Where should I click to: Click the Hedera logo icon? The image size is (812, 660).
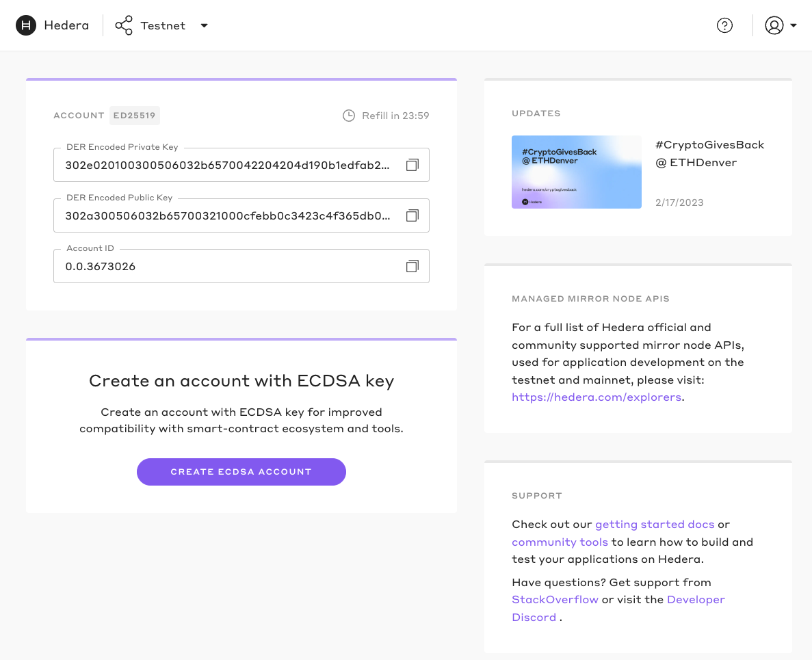point(26,25)
